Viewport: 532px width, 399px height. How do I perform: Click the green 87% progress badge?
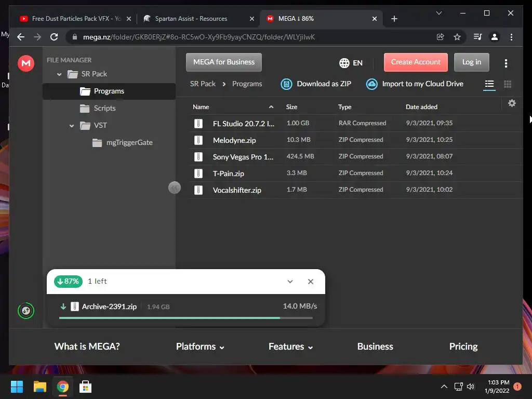(68, 282)
